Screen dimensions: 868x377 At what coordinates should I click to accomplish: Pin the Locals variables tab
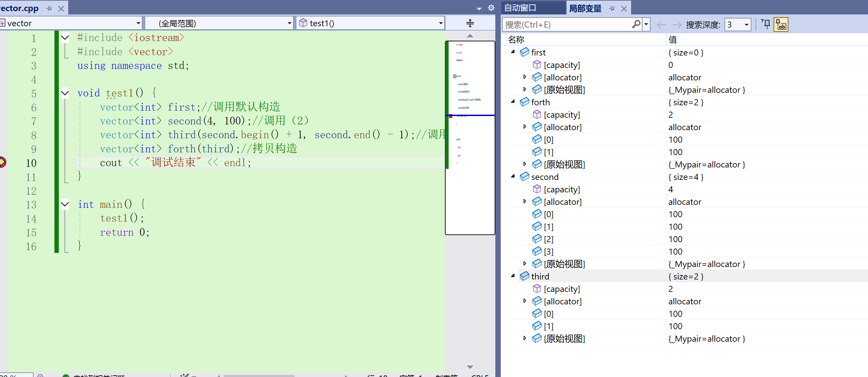coord(612,8)
